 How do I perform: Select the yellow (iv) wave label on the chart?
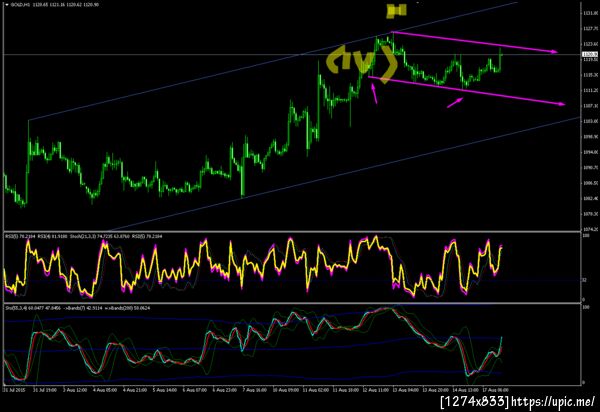[362, 63]
